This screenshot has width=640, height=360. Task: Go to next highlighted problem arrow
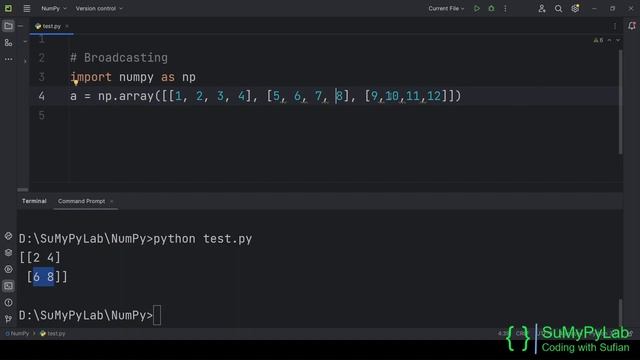coord(618,40)
